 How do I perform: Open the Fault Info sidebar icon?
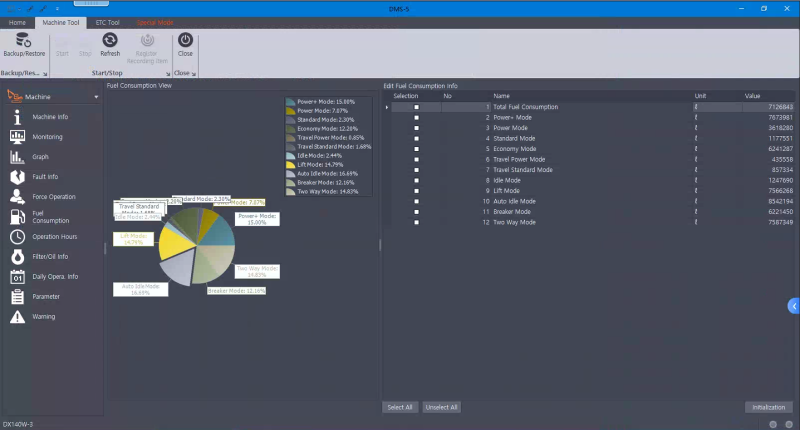click(17, 177)
